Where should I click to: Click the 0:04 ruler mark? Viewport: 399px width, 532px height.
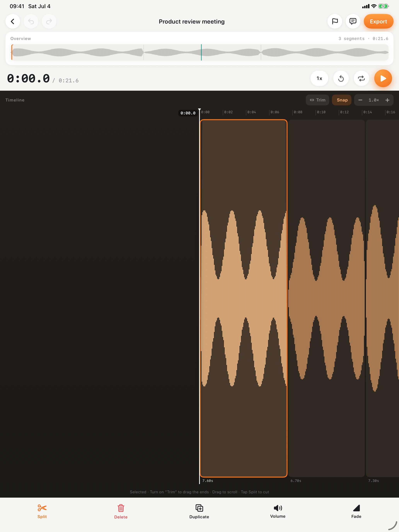[252, 112]
